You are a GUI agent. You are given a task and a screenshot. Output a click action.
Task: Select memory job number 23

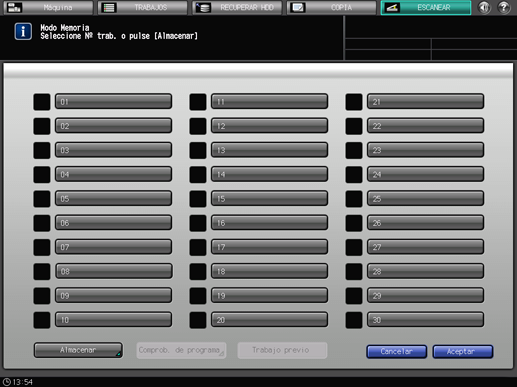(x=425, y=150)
